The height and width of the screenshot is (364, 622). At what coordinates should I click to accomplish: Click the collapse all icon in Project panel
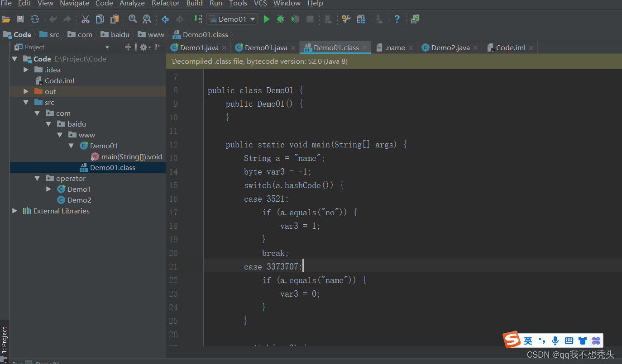coord(128,47)
